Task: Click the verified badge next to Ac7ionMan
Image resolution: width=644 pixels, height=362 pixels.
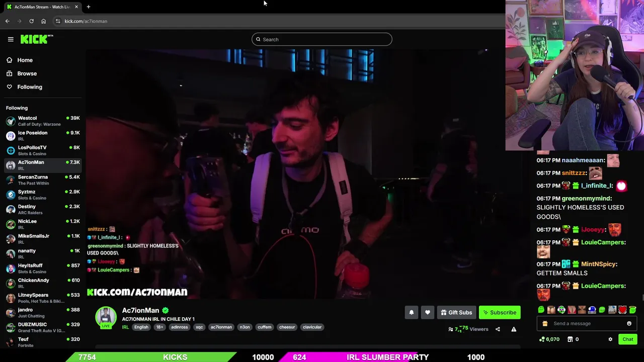Action: pyautogui.click(x=166, y=311)
